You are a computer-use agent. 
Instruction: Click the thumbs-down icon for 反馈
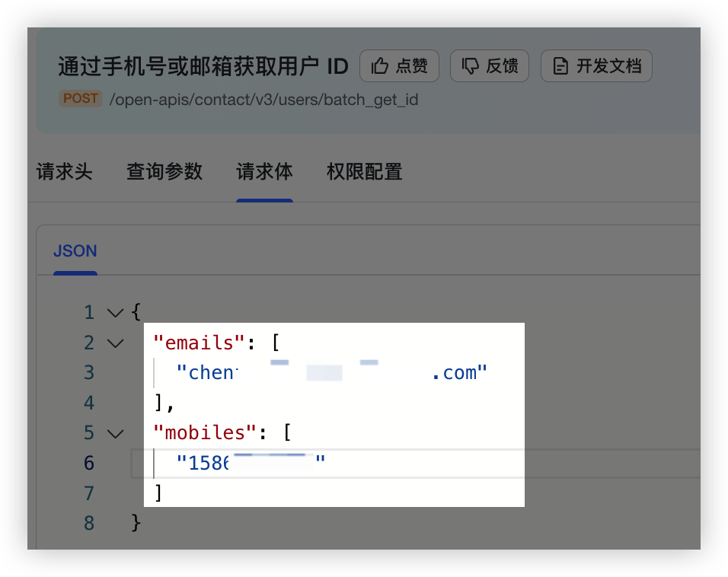tap(471, 66)
